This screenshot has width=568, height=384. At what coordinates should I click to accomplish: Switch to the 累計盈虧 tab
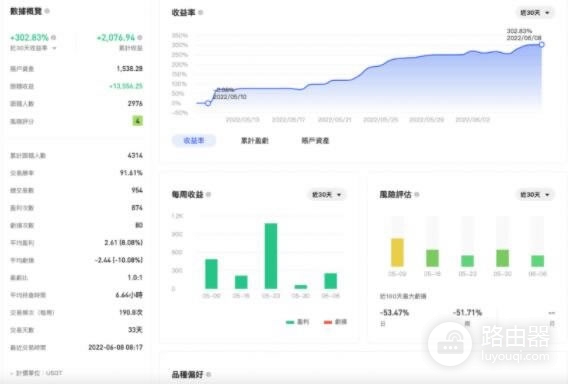click(255, 141)
